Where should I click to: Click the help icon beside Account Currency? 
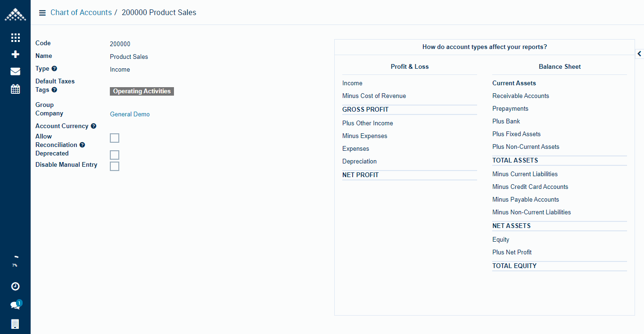93,126
